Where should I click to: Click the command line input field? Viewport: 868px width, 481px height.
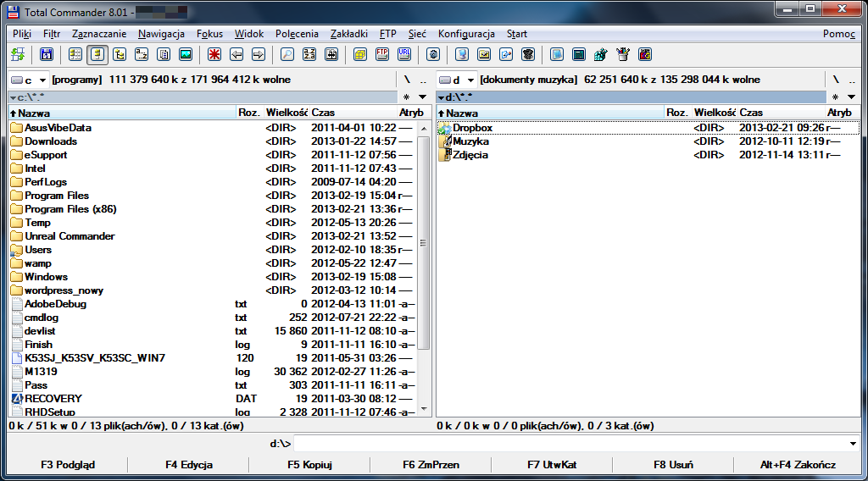click(x=570, y=444)
